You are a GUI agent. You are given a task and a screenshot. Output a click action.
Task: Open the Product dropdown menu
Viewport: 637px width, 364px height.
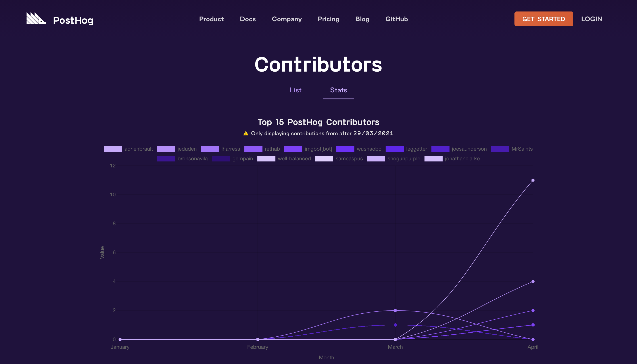(x=211, y=19)
